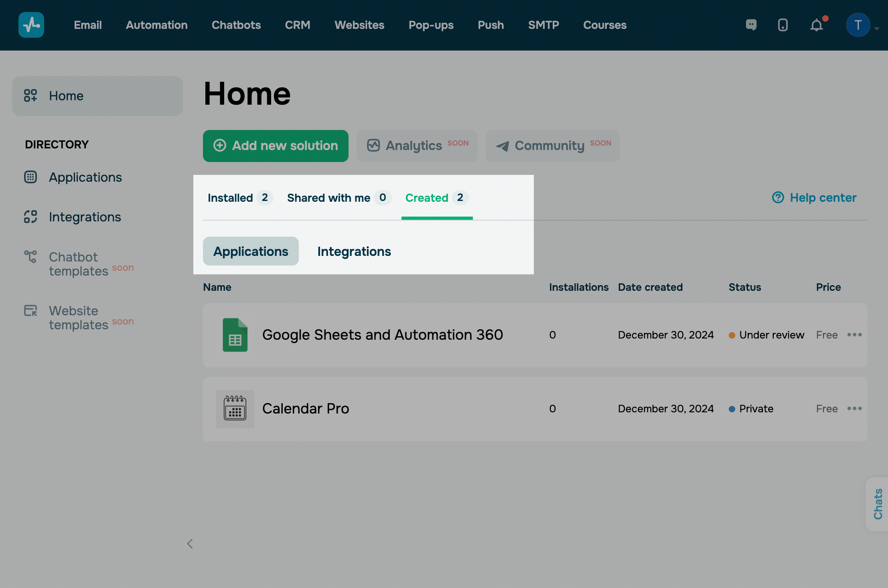Click the Free price in Calendar Pro row
The width and height of the screenshot is (888, 588).
pyautogui.click(x=827, y=409)
